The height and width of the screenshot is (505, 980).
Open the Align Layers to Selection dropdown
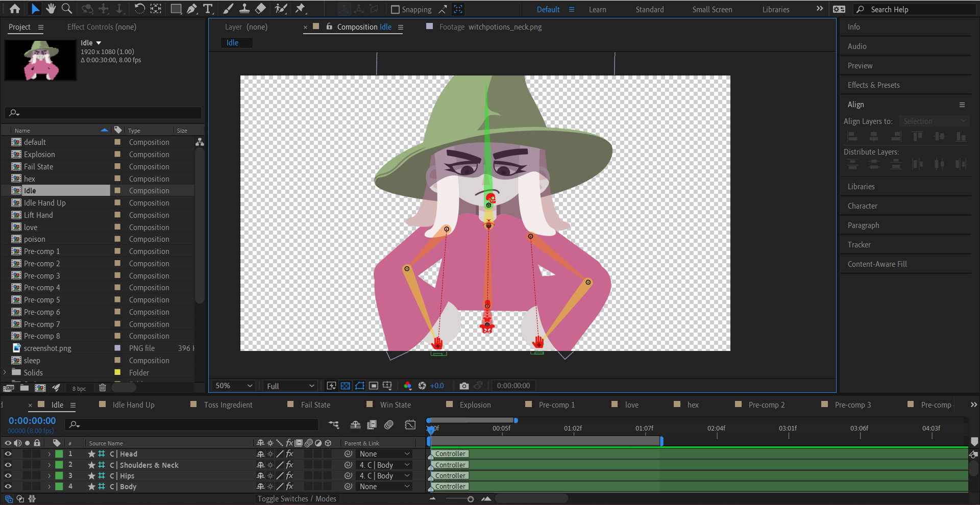934,121
